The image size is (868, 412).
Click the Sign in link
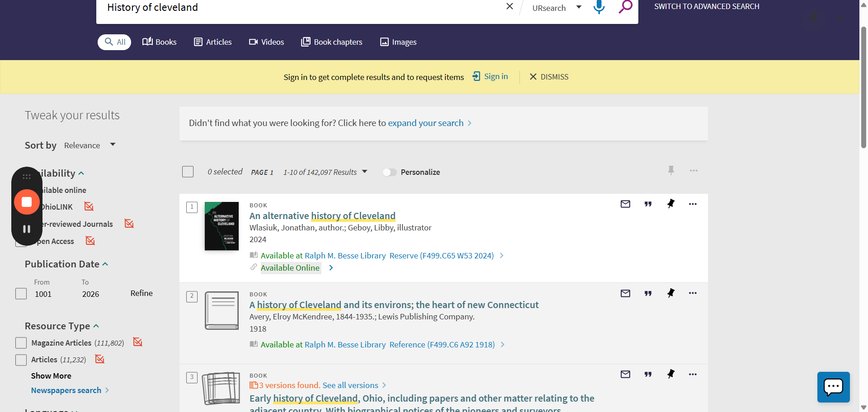[x=491, y=77]
